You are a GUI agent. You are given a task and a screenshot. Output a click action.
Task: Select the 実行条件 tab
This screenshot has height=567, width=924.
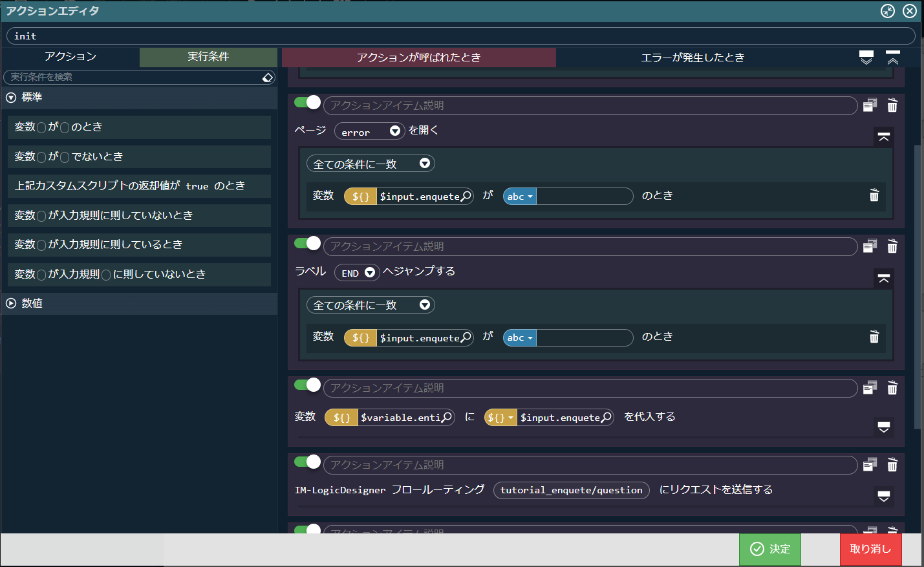(208, 57)
